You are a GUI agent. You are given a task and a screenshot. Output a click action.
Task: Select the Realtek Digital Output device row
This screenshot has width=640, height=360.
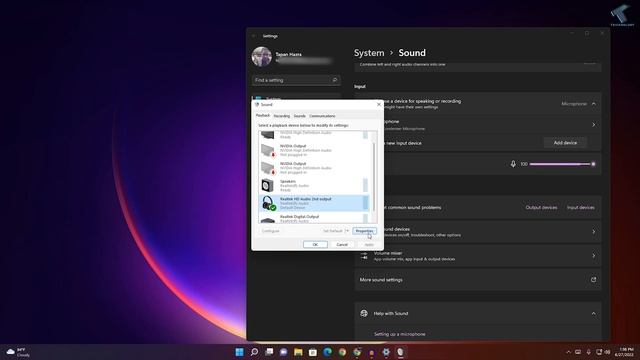coord(314,218)
